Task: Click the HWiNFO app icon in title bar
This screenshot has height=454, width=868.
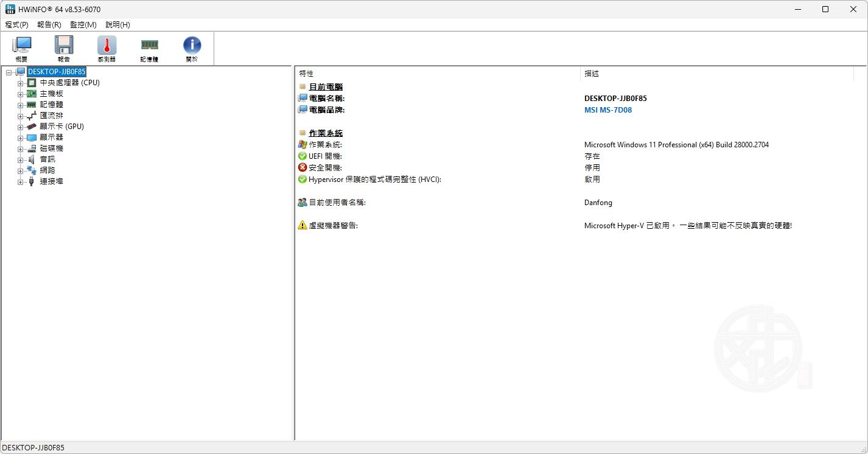Action: point(10,9)
